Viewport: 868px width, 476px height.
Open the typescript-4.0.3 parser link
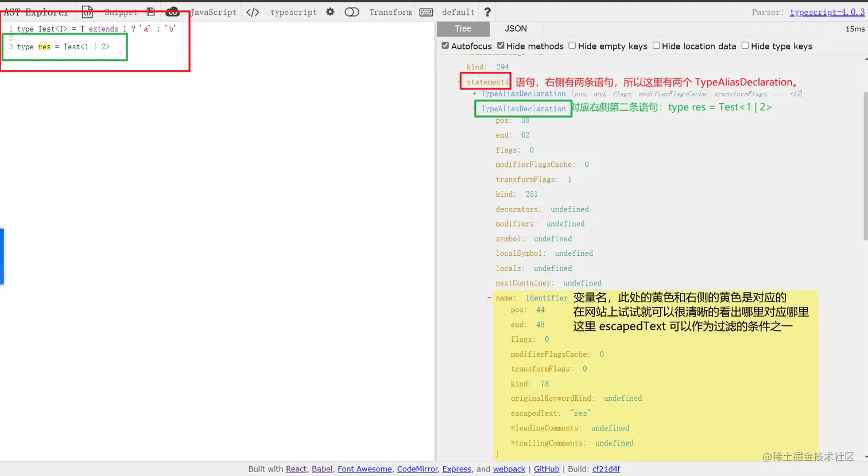point(827,12)
